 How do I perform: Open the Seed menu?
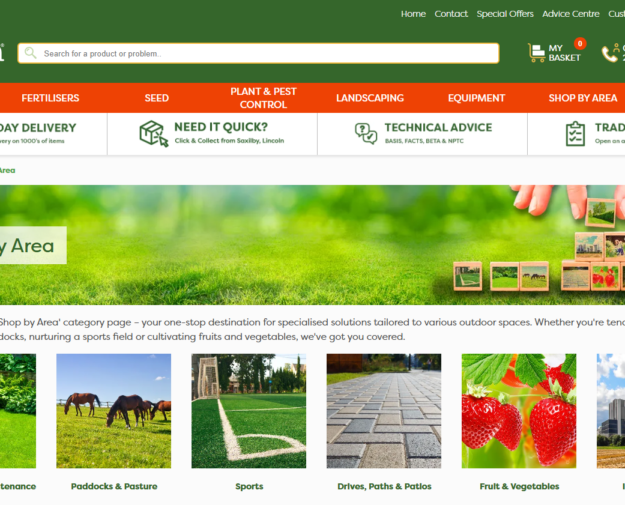157,98
